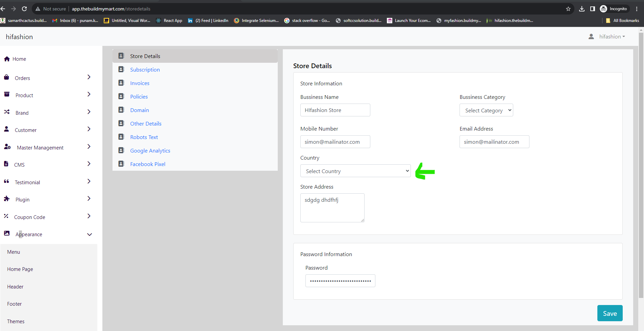644x331 pixels.
Task: Collapse the Appearance submenu chevron
Action: point(90,235)
